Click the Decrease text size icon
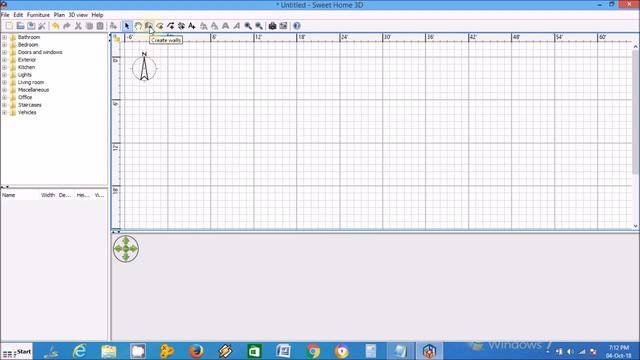 (x=214, y=26)
